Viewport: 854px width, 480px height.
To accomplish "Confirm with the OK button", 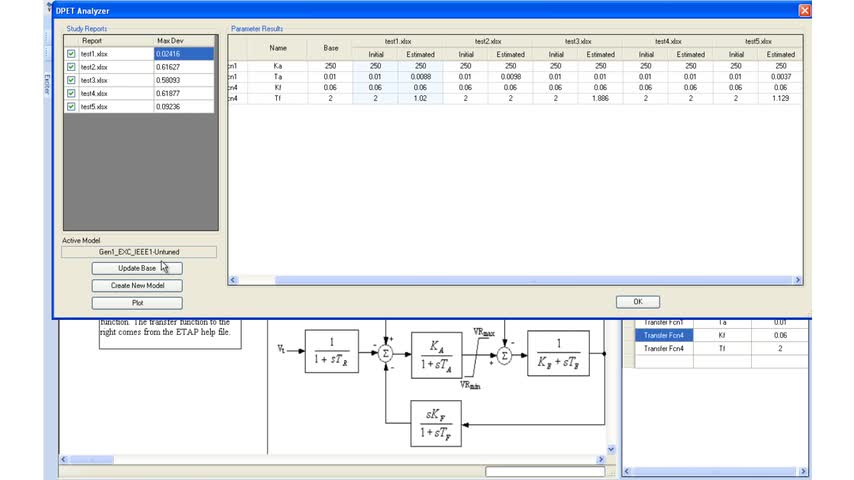I will (x=638, y=302).
